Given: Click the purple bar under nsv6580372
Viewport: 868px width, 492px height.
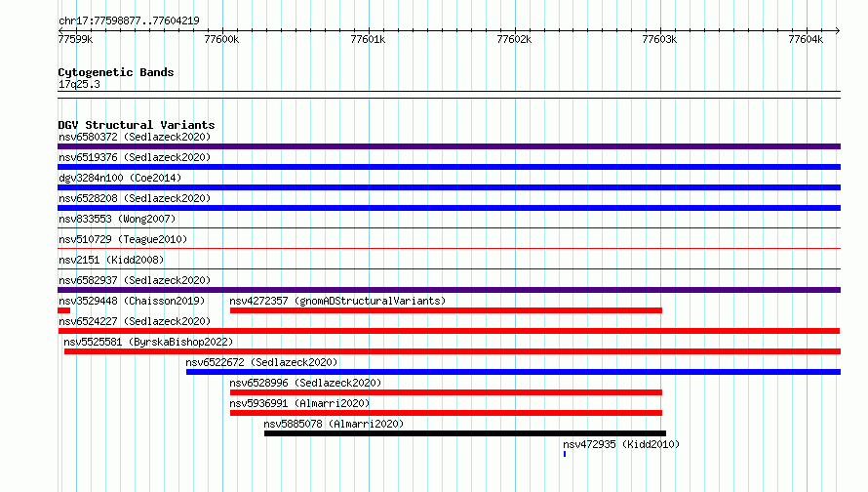Looking at the screenshot, I should click(x=449, y=146).
